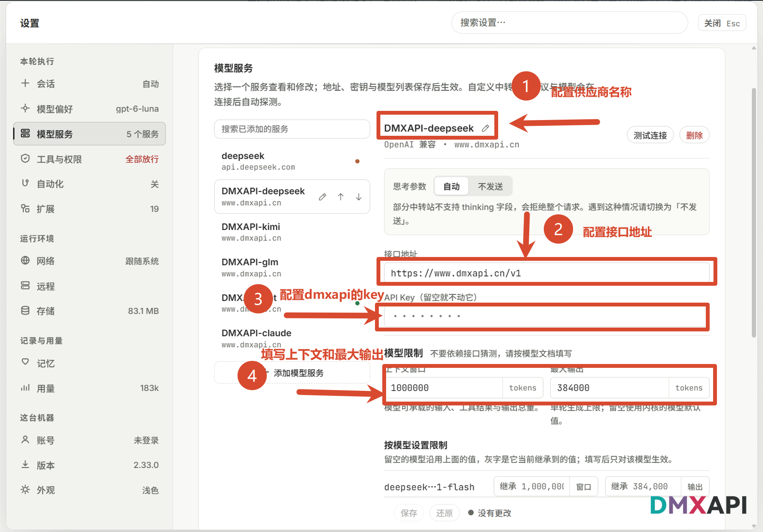Focus the 搜索设置 search field
The image size is (763, 532).
(x=569, y=23)
